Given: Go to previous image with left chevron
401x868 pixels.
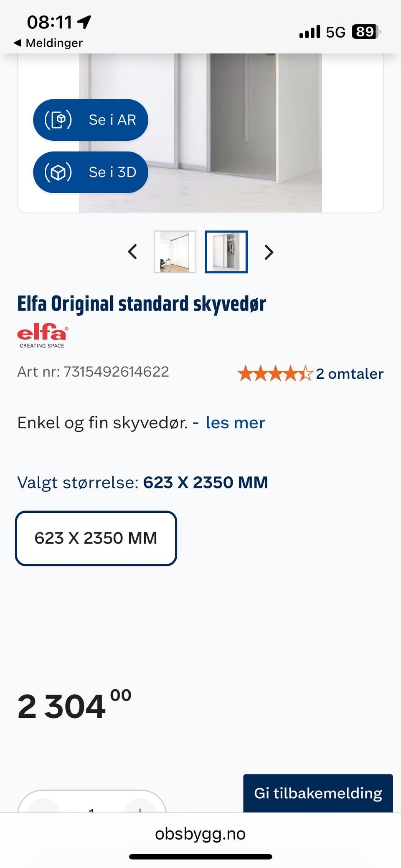Looking at the screenshot, I should pos(132,252).
